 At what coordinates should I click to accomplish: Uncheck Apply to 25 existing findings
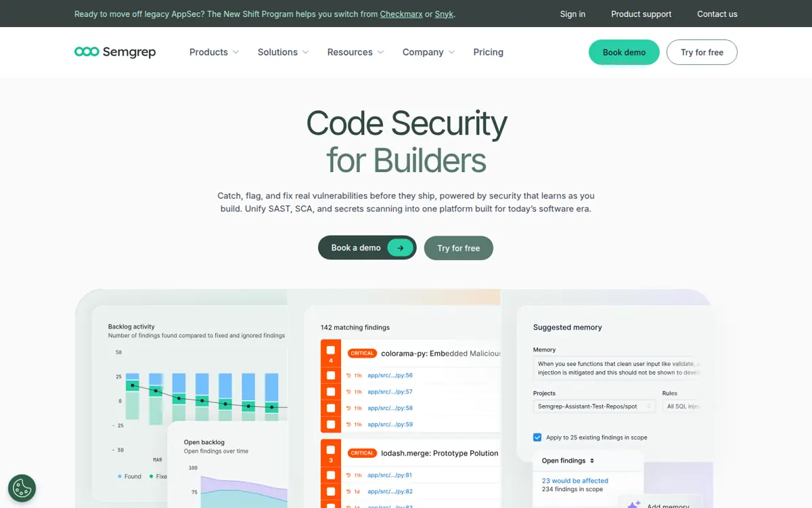537,438
